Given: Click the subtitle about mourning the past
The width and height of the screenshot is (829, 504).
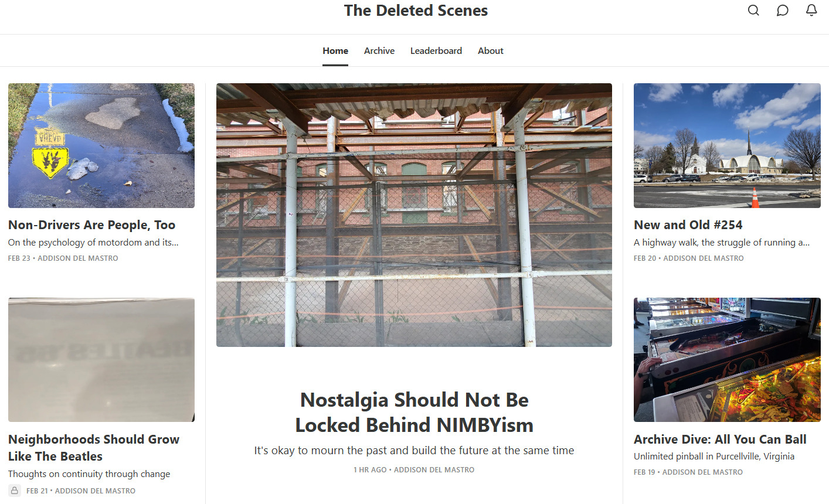Looking at the screenshot, I should 414,451.
